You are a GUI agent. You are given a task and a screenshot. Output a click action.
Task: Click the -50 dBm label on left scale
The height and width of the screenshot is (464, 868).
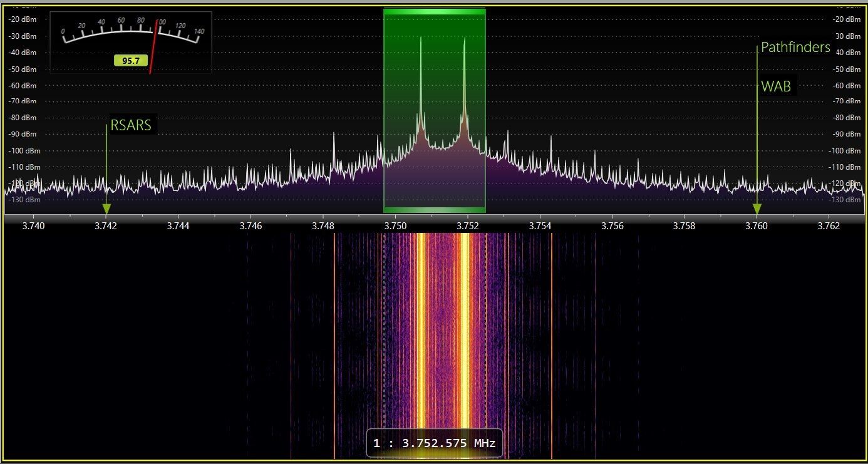coord(24,69)
